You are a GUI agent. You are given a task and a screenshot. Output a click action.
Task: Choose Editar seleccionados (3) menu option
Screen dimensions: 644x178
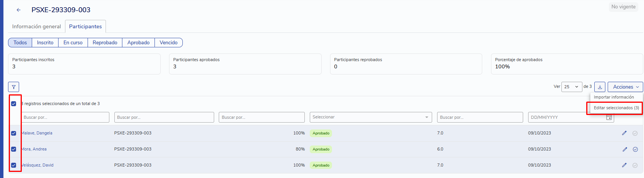(616, 108)
